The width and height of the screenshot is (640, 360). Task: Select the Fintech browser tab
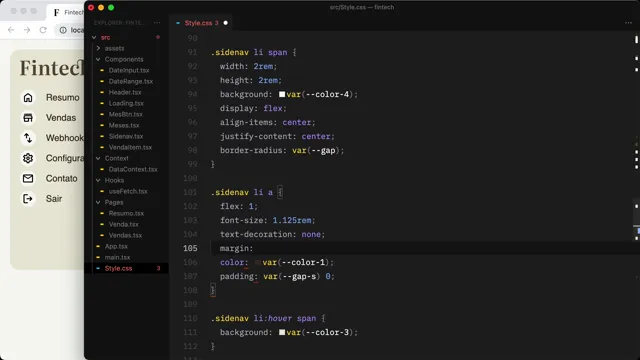click(67, 12)
